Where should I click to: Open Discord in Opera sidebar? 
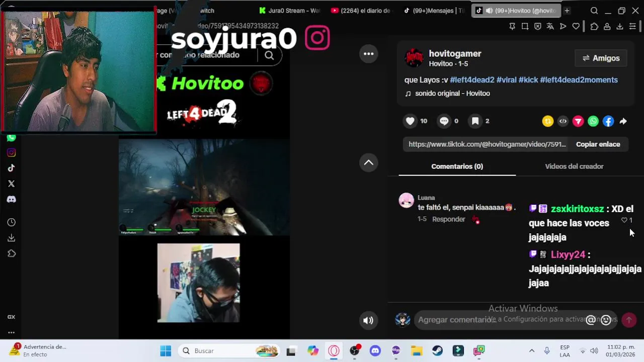(x=12, y=200)
